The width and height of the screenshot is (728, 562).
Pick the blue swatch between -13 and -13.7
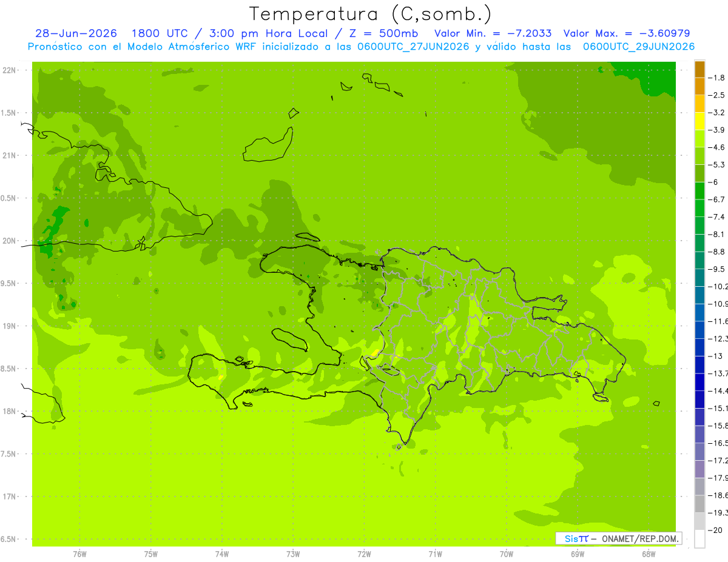pyautogui.click(x=699, y=364)
